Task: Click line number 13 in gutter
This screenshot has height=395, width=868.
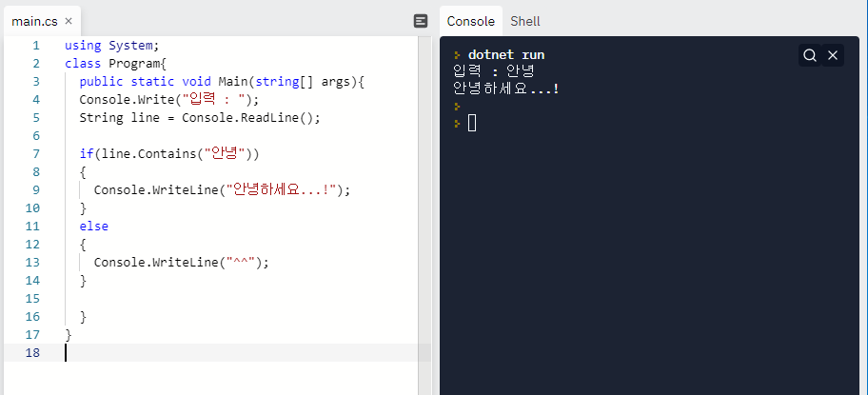Action: coord(32,263)
